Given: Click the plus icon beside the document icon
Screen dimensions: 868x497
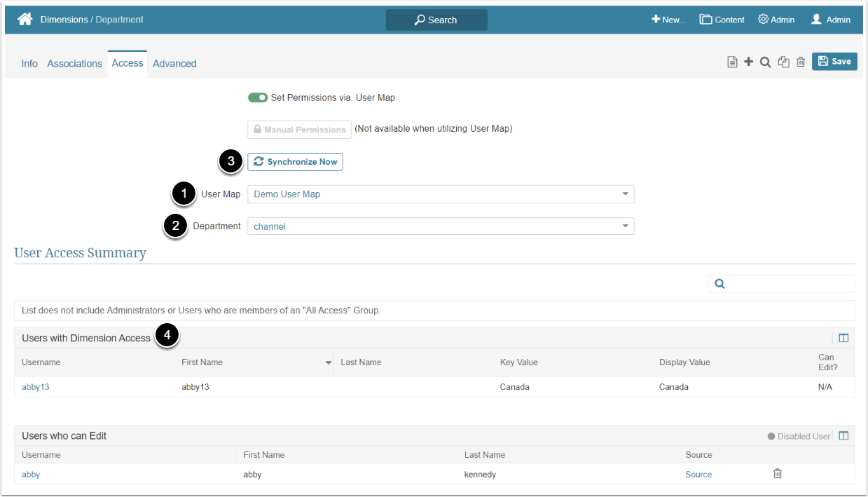Looking at the screenshot, I should [x=748, y=62].
